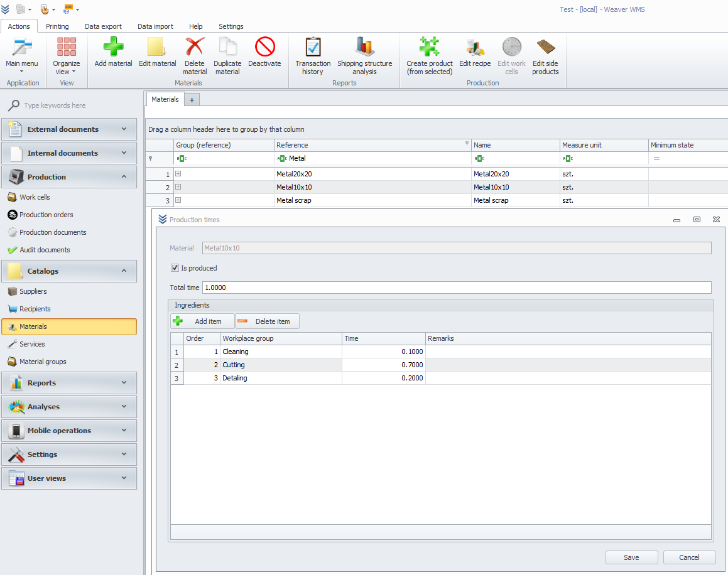Select the Cutting workplace row

coord(440,365)
